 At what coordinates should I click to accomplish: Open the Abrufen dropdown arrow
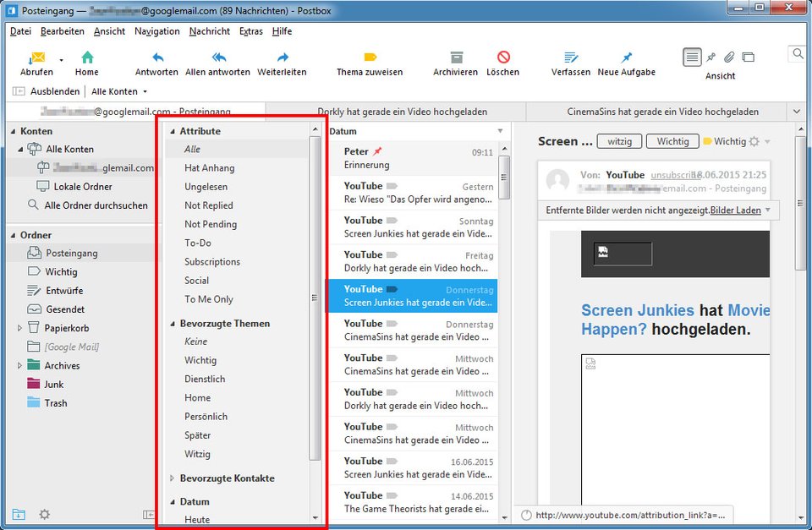[61, 60]
